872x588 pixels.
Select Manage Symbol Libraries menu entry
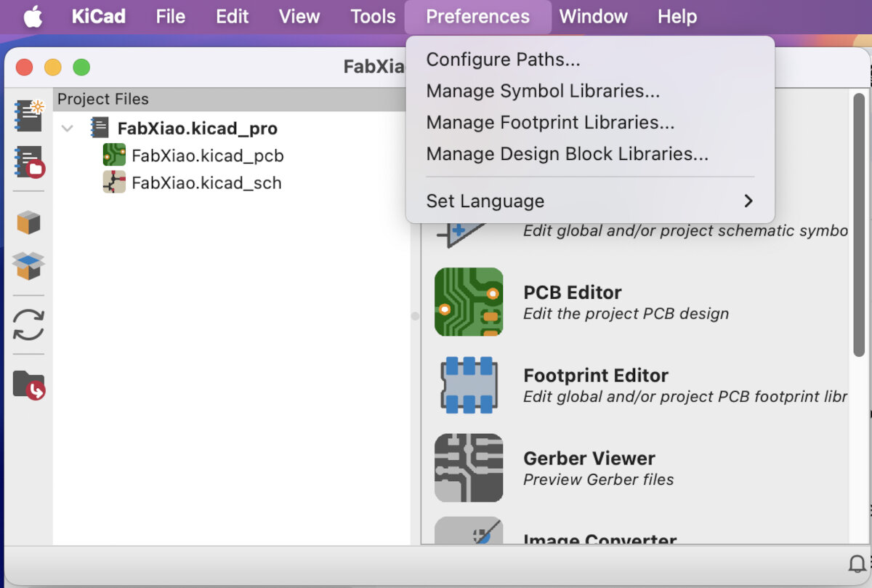tap(543, 91)
